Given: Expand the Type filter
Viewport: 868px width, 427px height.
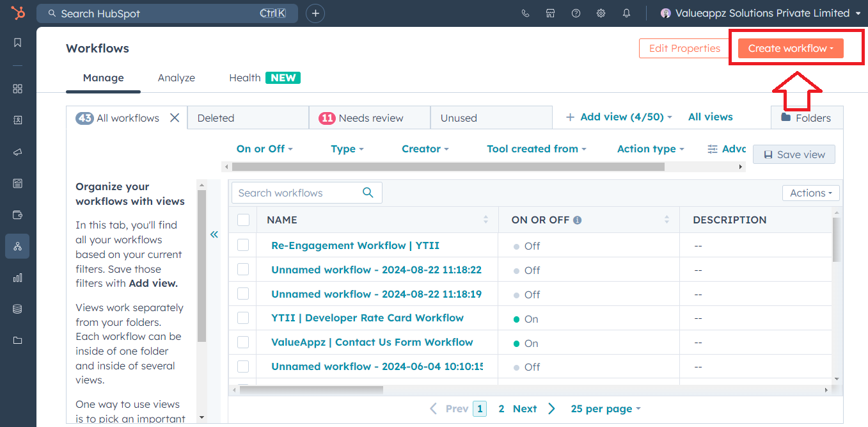Looking at the screenshot, I should click(347, 149).
